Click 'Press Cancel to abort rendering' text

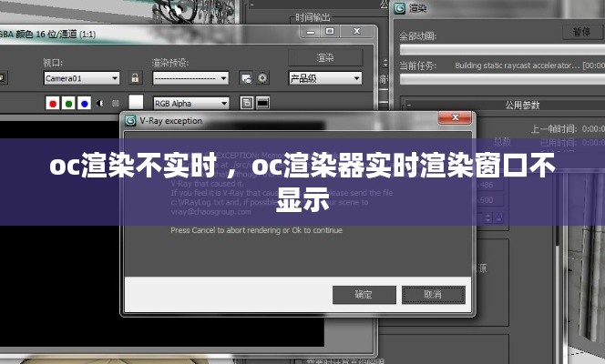(257, 230)
